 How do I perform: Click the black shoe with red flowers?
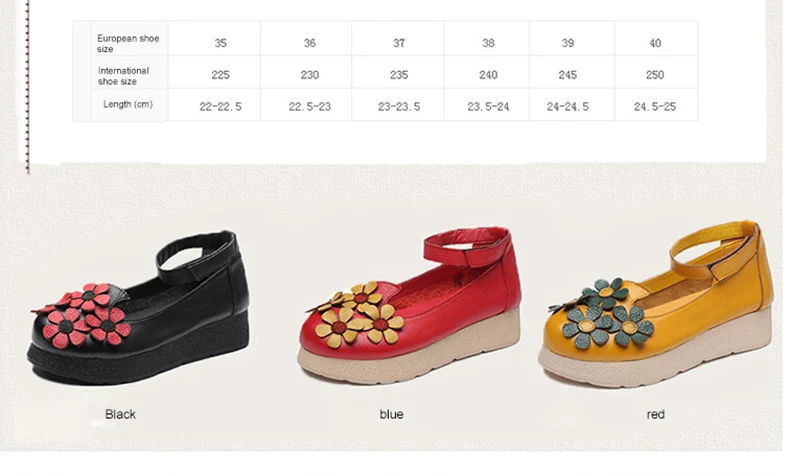139,308
